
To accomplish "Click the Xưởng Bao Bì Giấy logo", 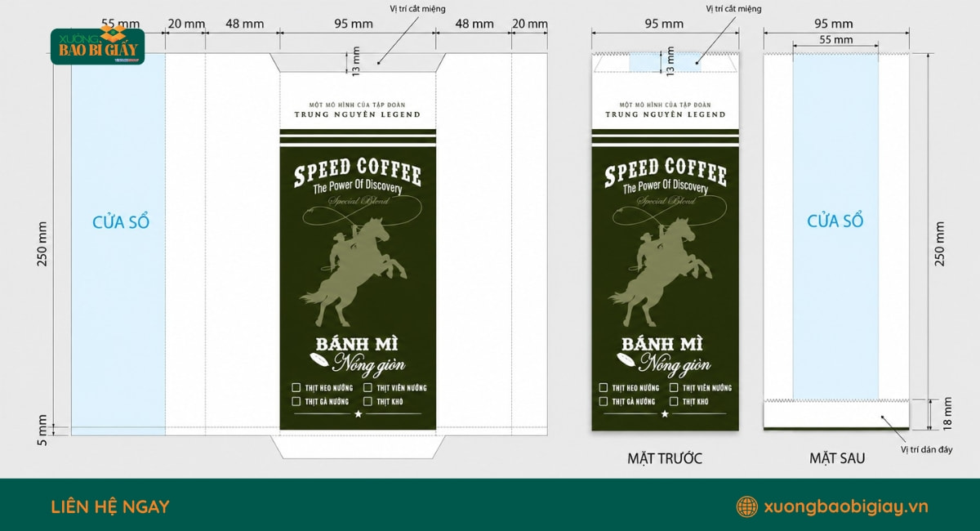I will pyautogui.click(x=97, y=47).
